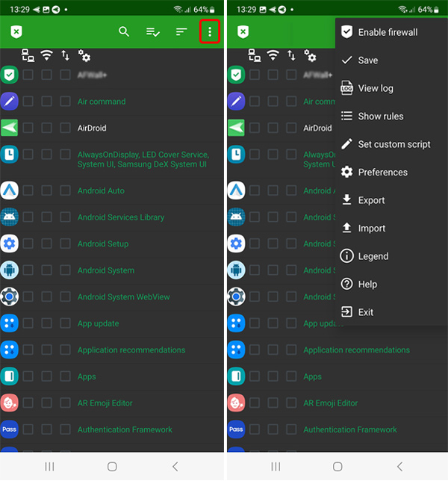
Task: Open Set custom script menu entry
Action: click(x=391, y=144)
